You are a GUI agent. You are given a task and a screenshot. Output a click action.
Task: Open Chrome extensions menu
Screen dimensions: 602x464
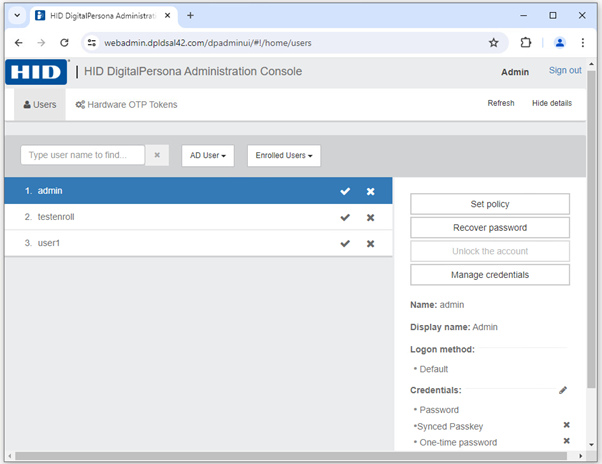(x=526, y=43)
